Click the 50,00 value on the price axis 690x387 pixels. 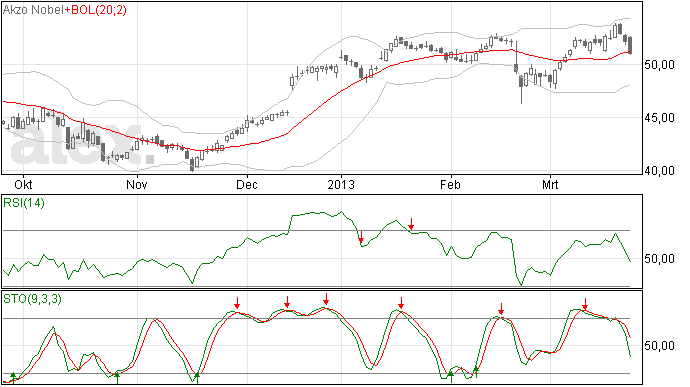coord(659,65)
